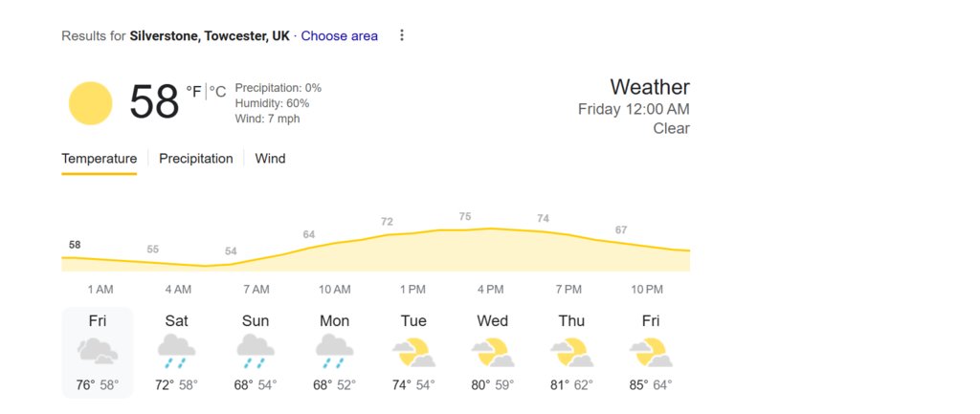This screenshot has width=980, height=414.
Task: Click the Choose area link
Action: [x=340, y=36]
